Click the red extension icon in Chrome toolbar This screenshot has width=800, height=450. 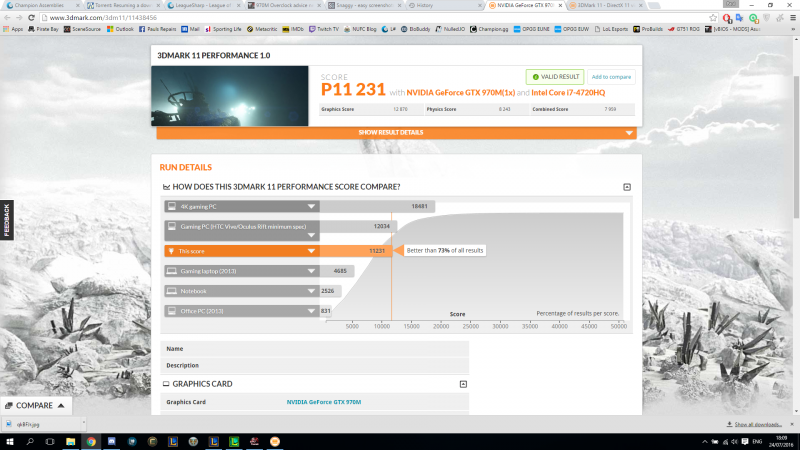(727, 18)
